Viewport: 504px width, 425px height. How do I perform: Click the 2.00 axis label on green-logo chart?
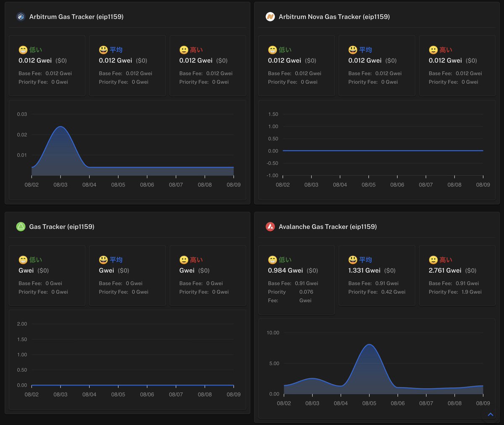tap(22, 324)
